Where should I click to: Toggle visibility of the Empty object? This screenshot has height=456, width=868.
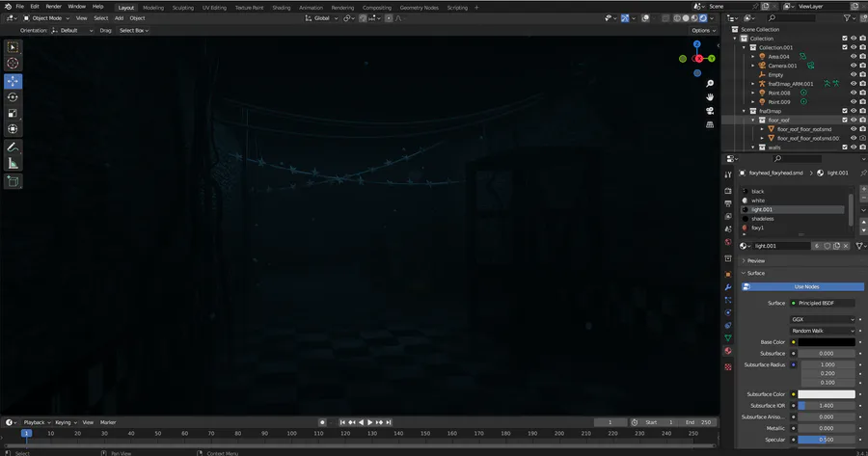click(x=854, y=74)
